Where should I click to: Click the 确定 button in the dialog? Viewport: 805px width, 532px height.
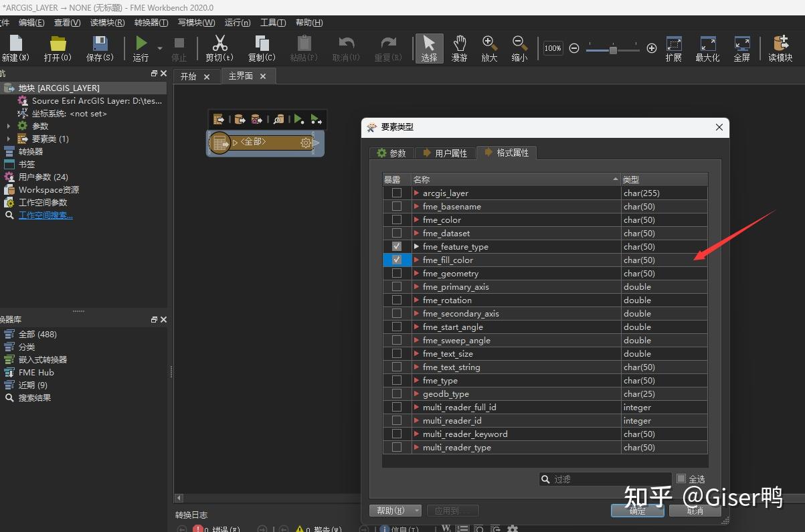click(637, 511)
